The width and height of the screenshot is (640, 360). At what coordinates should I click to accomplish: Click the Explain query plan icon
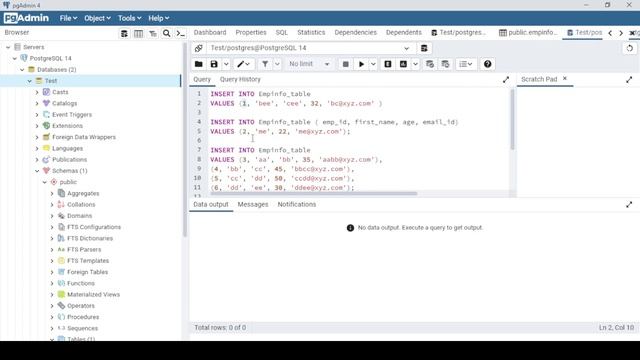pos(388,64)
